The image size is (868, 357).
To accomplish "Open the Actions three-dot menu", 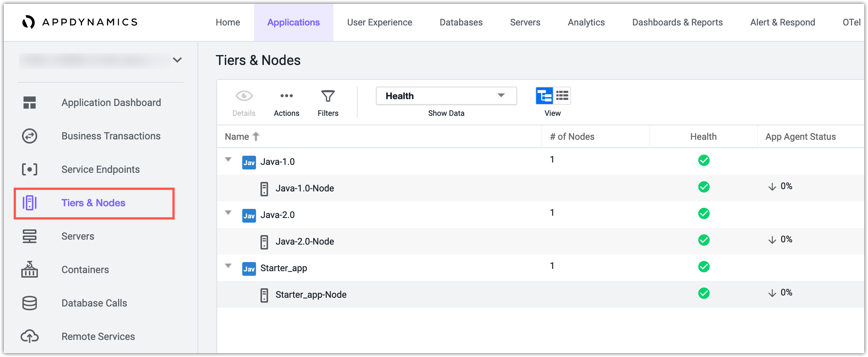I will (287, 96).
